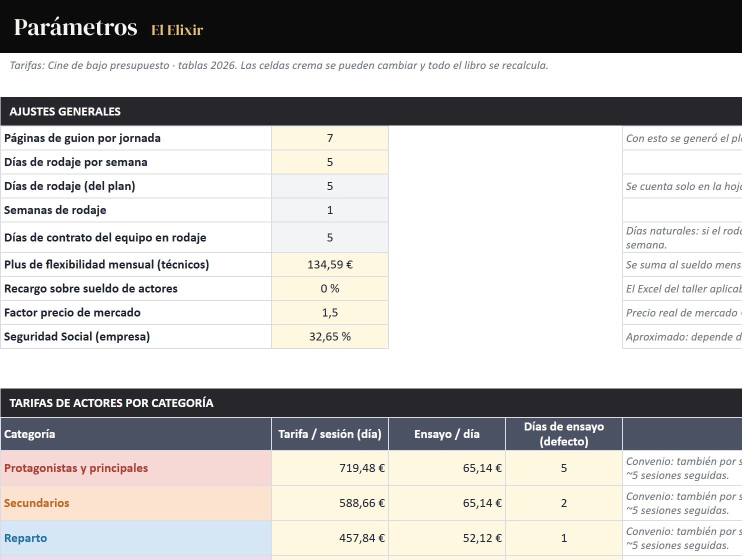This screenshot has width=742, height=560.
Task: Select the 'Días de rodaje (del plan)' label
Action: pos(136,186)
